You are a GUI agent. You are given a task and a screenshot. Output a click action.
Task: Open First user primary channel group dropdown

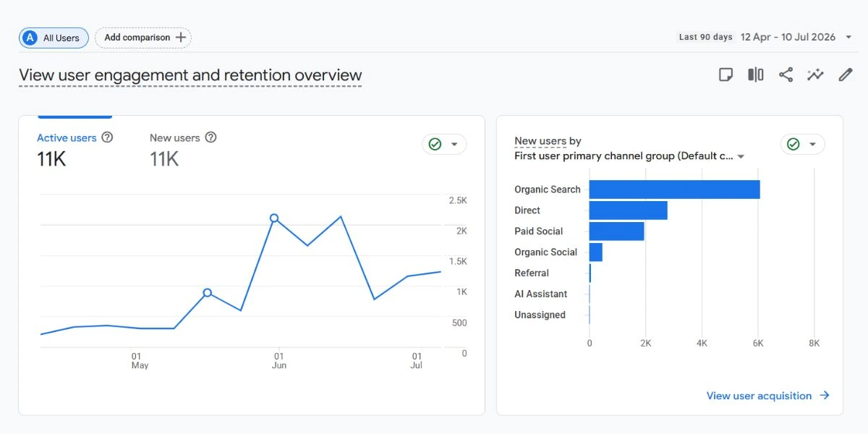tap(629, 156)
